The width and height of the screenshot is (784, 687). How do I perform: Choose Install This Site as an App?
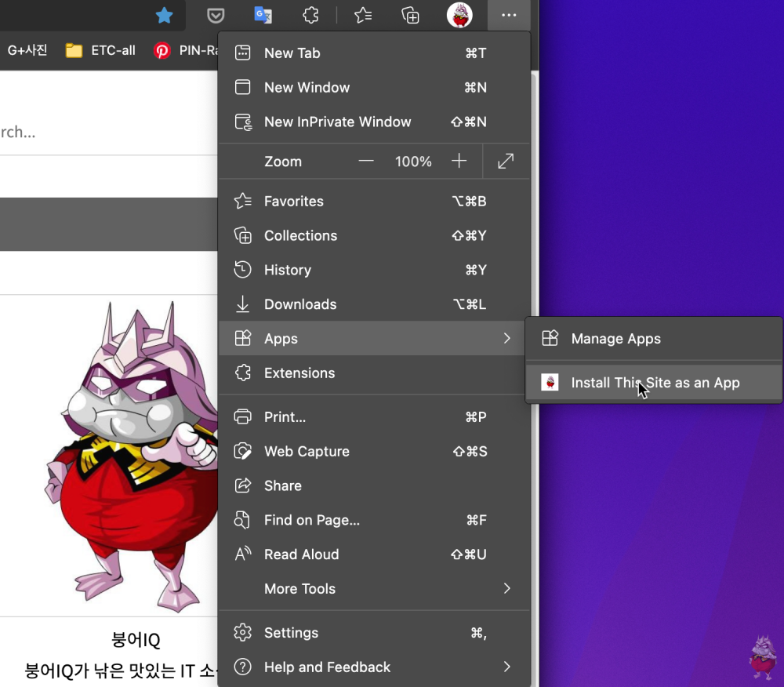pos(654,383)
